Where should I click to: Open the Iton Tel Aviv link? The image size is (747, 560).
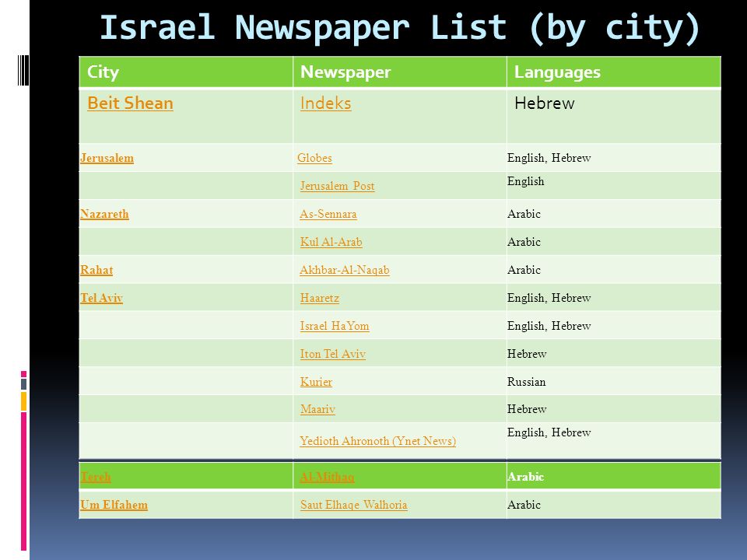pos(333,355)
